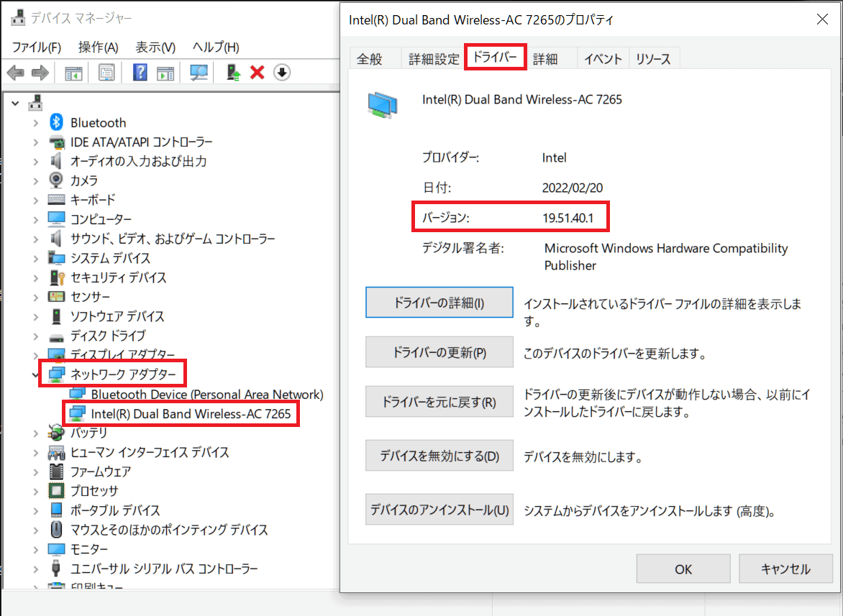Click the Forward arrow in Device Manager toolbar
This screenshot has height=616, width=843.
pos(40,73)
